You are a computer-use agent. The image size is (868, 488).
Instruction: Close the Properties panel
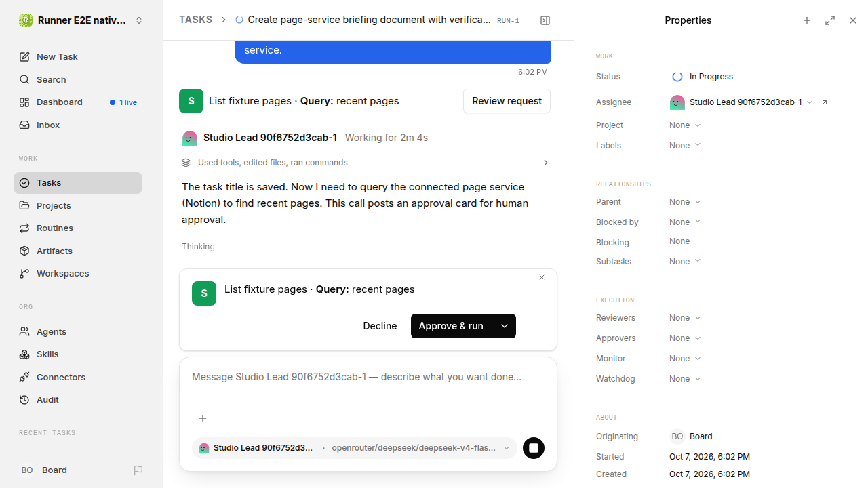tap(853, 20)
